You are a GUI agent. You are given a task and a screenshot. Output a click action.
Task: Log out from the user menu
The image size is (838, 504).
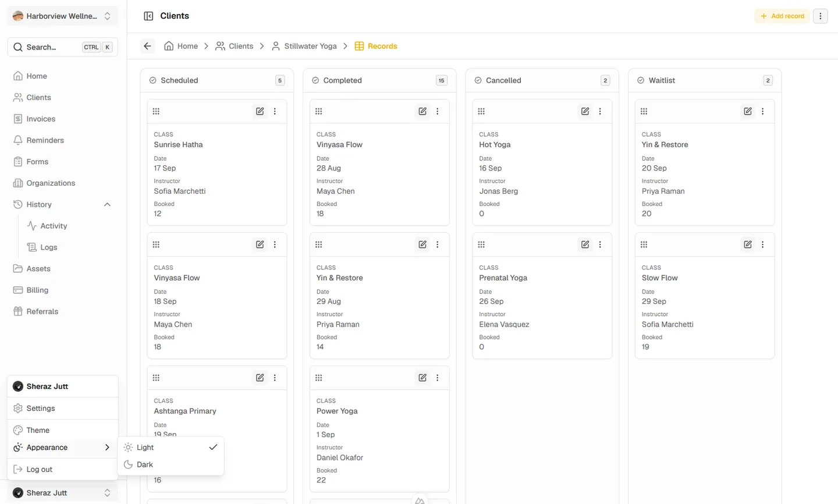coord(62,469)
